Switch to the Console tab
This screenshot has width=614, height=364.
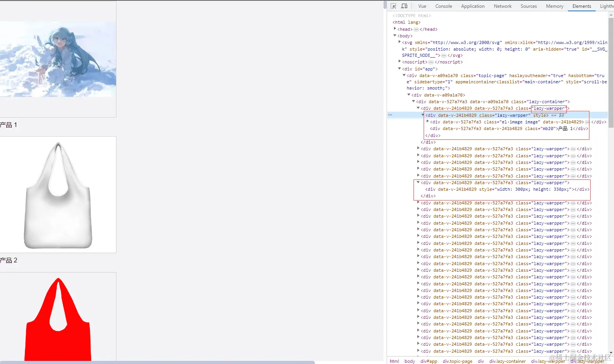tap(443, 6)
